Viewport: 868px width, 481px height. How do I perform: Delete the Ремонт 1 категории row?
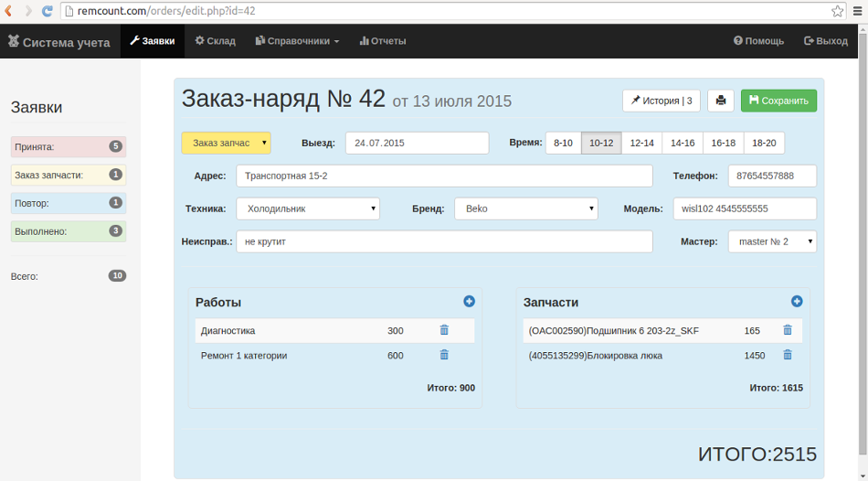tap(444, 355)
